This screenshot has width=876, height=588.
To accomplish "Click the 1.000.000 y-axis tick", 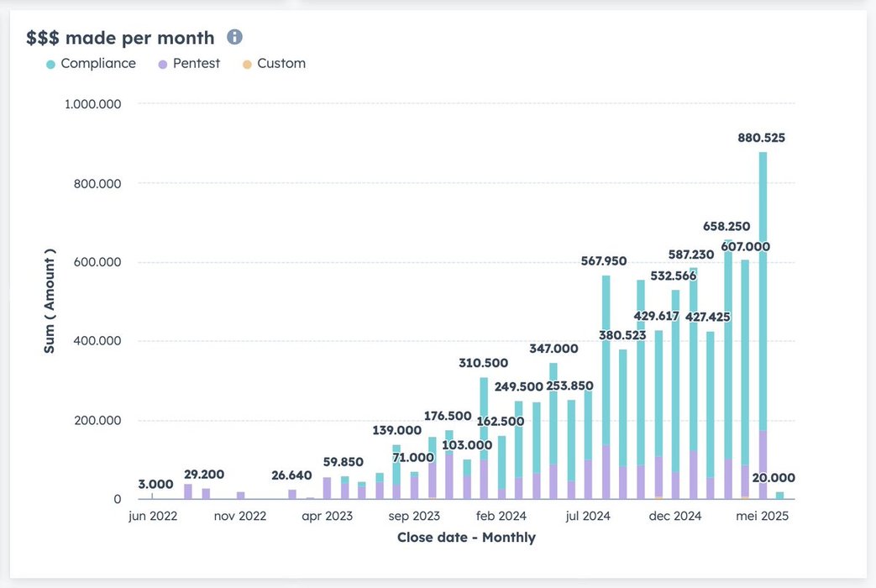I will 92,104.
